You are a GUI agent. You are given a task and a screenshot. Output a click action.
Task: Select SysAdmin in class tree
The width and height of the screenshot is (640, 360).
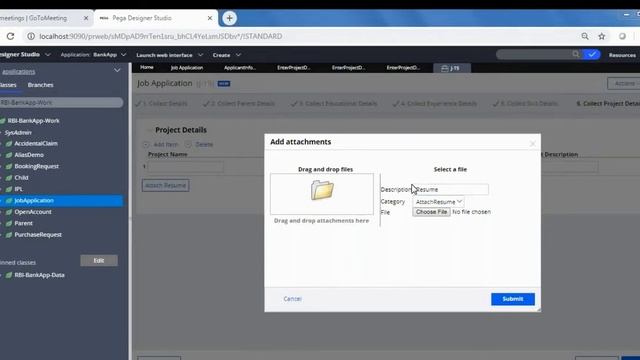point(18,133)
